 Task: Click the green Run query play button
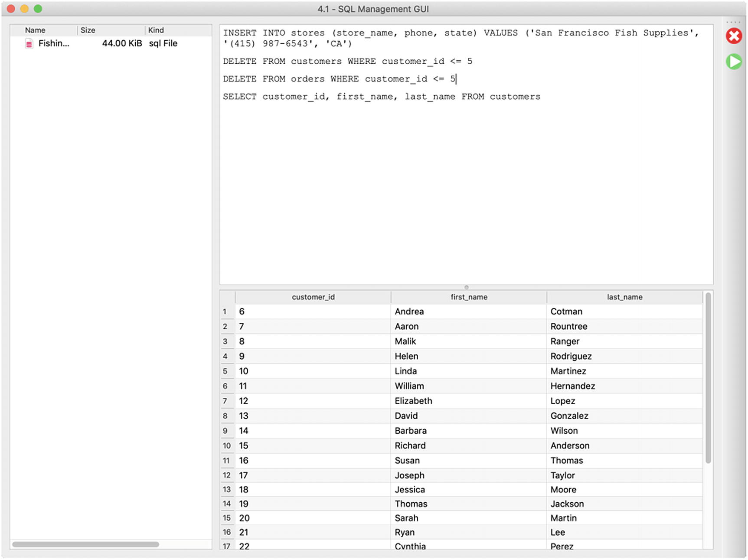point(734,62)
